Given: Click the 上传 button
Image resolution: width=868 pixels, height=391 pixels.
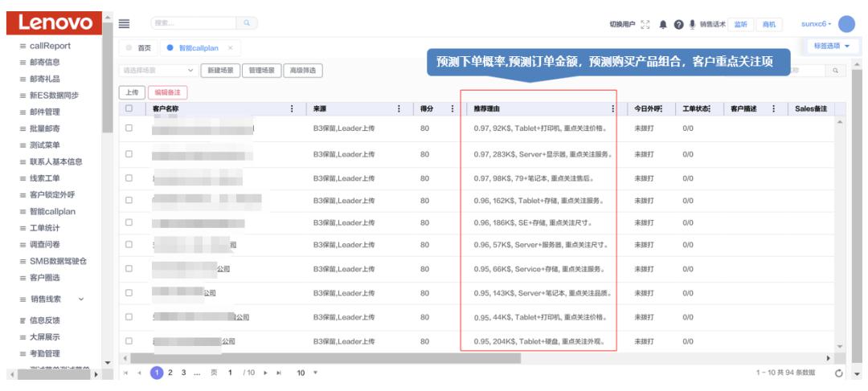Looking at the screenshot, I should [132, 92].
